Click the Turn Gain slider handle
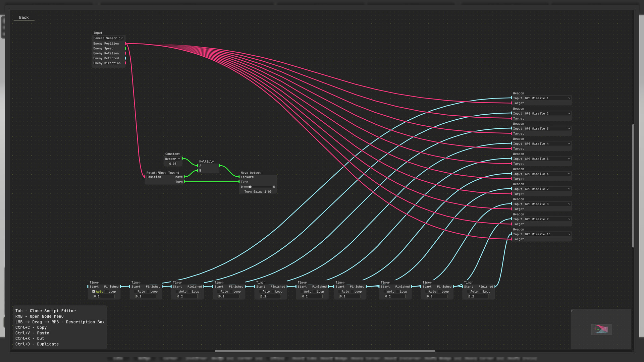 (x=250, y=187)
